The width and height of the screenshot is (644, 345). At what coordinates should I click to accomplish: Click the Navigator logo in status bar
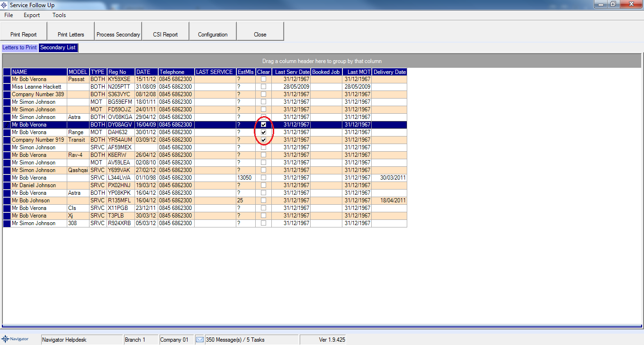coord(15,339)
